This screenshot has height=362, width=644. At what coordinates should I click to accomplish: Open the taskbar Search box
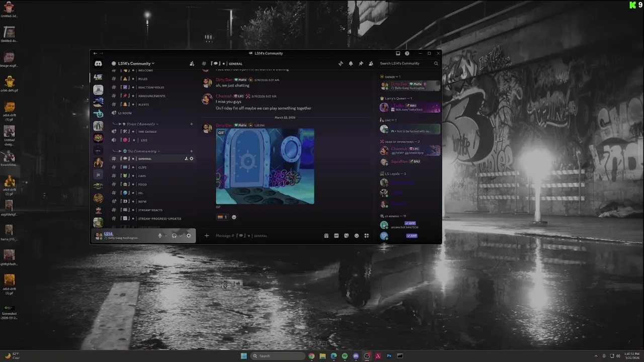point(278,356)
